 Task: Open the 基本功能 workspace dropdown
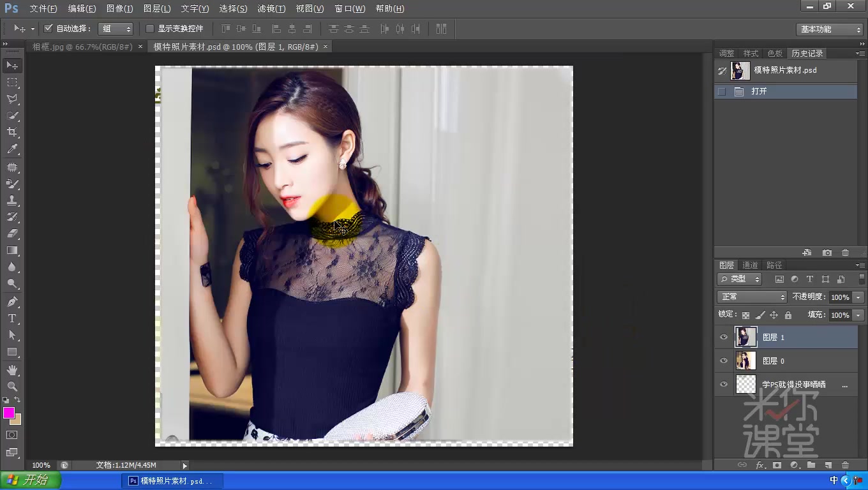click(830, 29)
